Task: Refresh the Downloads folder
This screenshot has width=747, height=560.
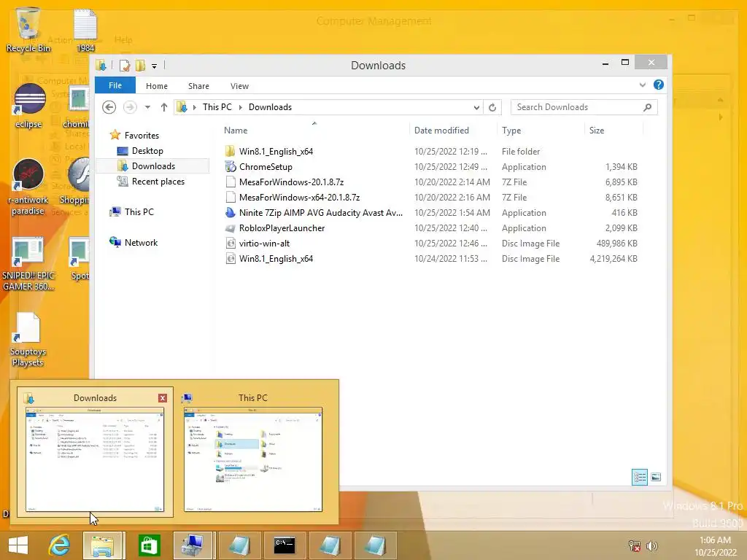Action: [492, 107]
